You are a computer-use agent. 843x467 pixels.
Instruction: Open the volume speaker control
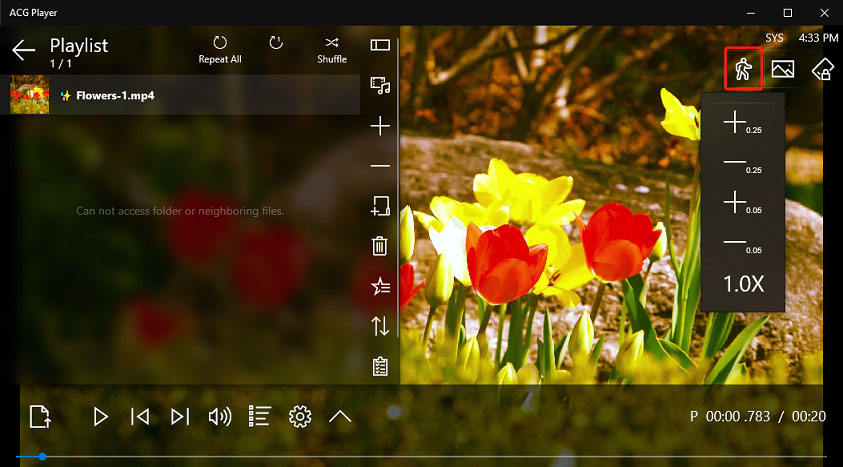click(219, 416)
